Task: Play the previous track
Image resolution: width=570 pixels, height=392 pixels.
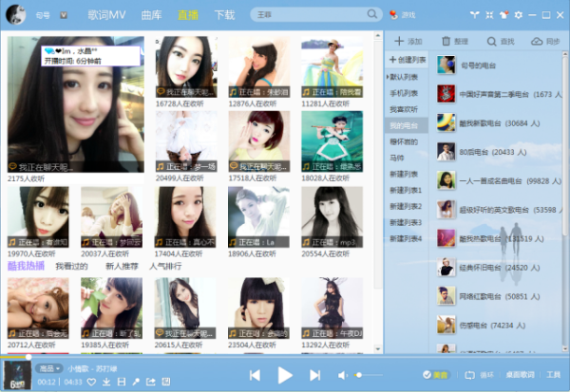Action: (255, 375)
